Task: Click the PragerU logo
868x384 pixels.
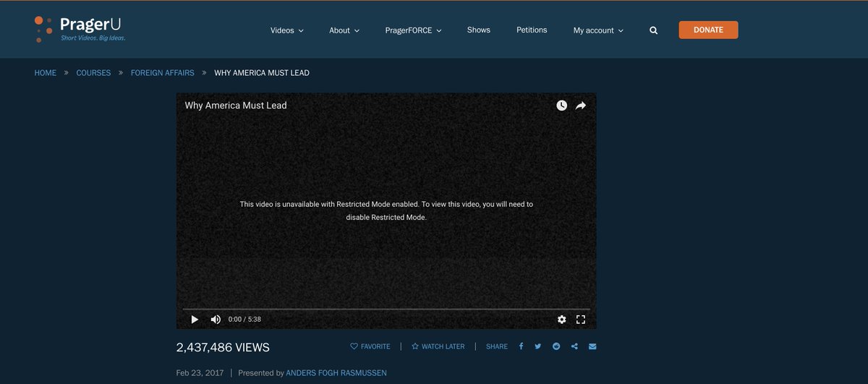Action: point(80,28)
